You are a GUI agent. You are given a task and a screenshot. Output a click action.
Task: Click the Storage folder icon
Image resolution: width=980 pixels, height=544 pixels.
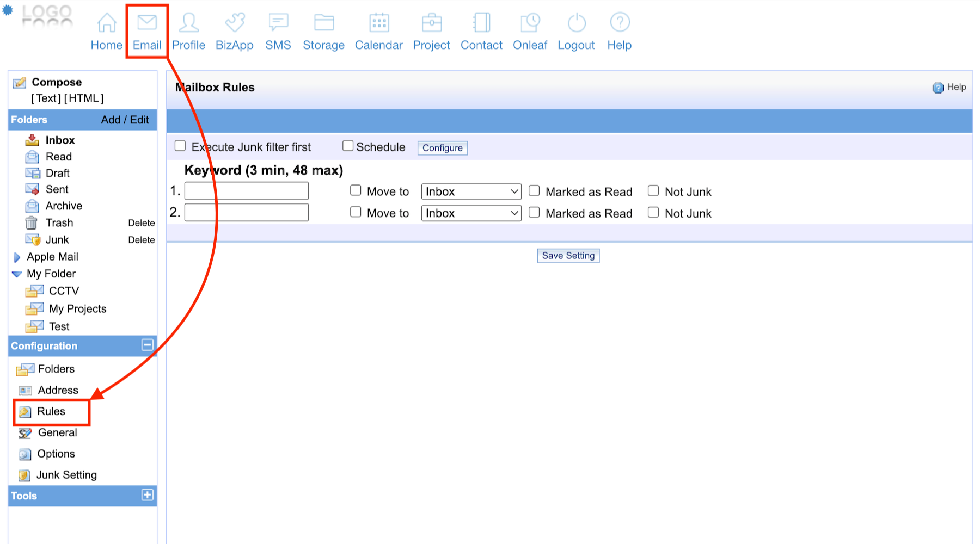(324, 23)
